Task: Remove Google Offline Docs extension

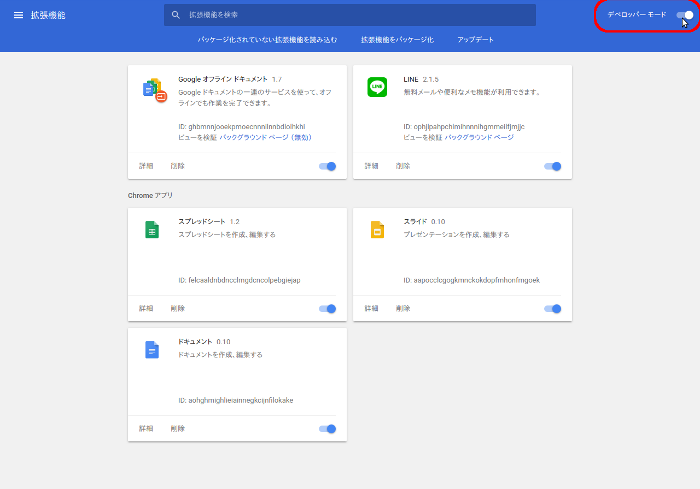Action: point(177,166)
